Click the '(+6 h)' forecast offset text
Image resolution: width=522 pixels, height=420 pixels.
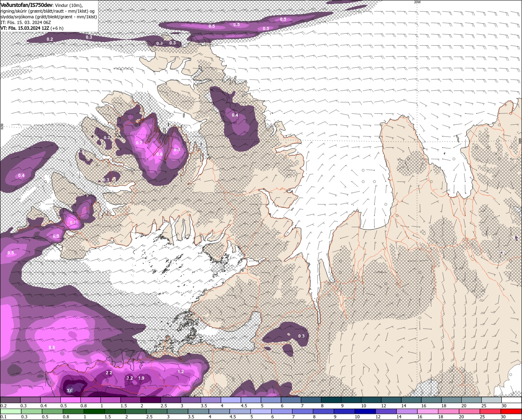point(57,28)
